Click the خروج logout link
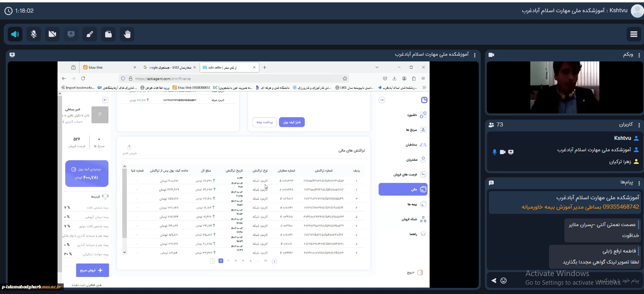The image size is (644, 294). click(415, 272)
